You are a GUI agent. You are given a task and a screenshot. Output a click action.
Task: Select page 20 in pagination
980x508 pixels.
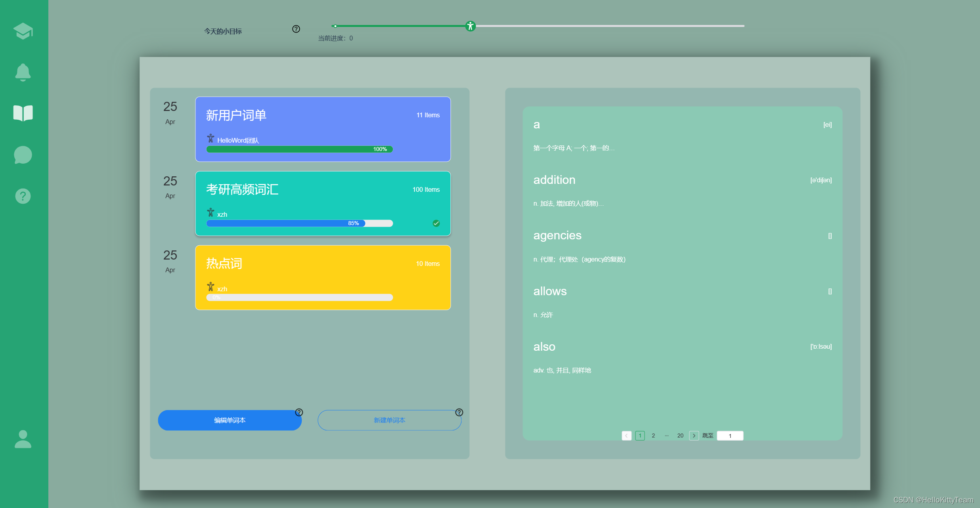point(680,436)
